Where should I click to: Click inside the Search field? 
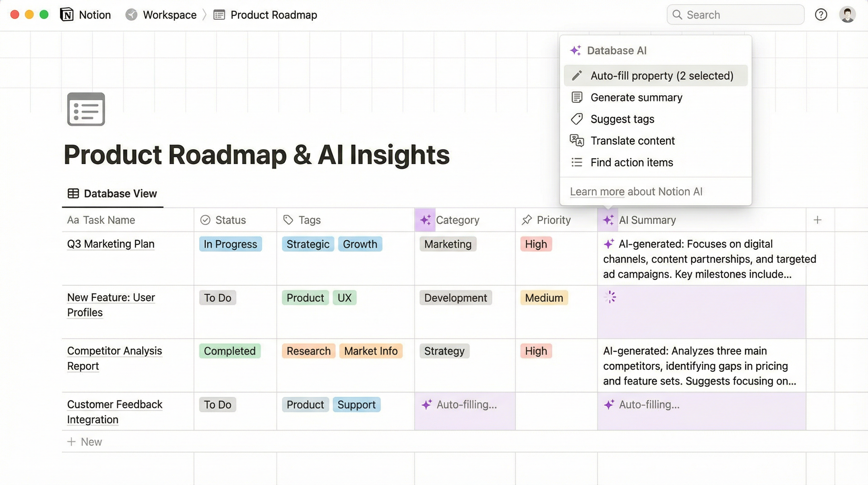point(735,15)
